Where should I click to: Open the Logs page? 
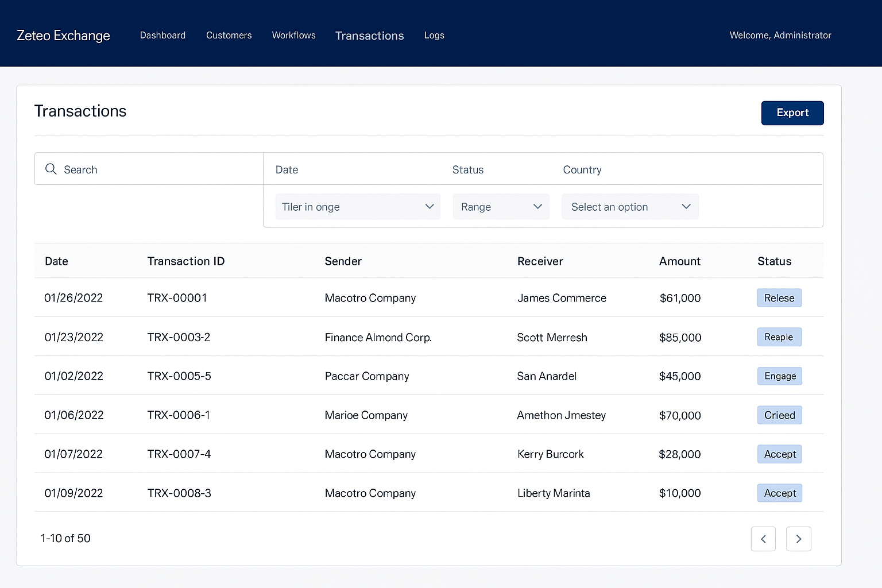[434, 35]
